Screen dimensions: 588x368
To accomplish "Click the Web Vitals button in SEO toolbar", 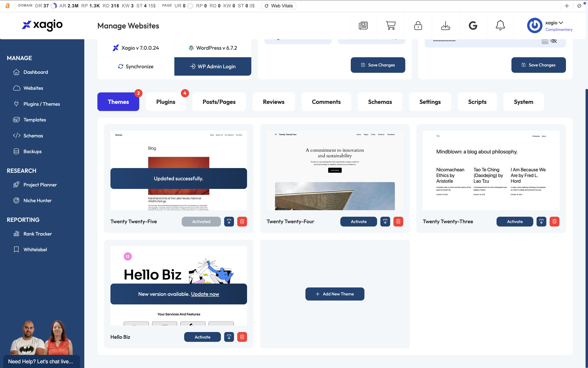I will point(278,6).
